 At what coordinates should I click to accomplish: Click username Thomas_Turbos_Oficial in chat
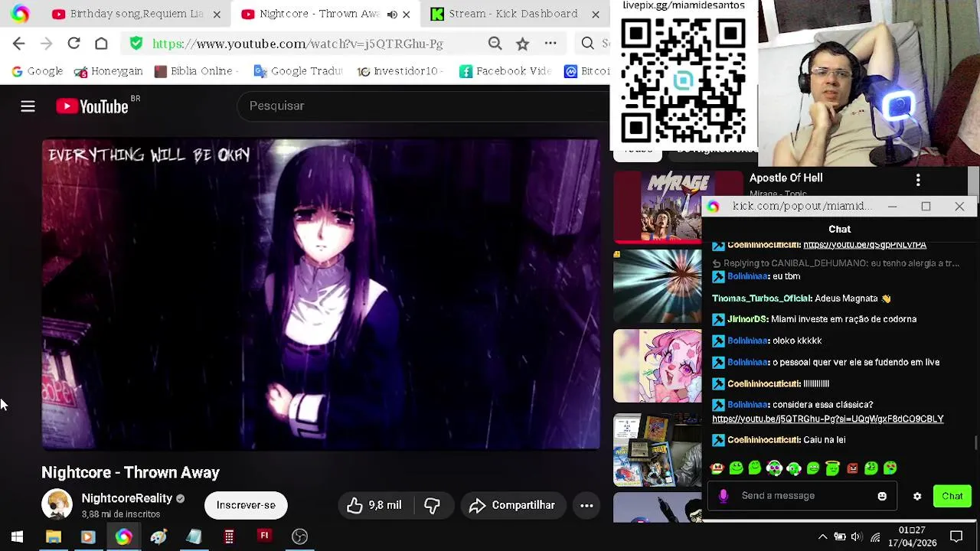tap(762, 298)
